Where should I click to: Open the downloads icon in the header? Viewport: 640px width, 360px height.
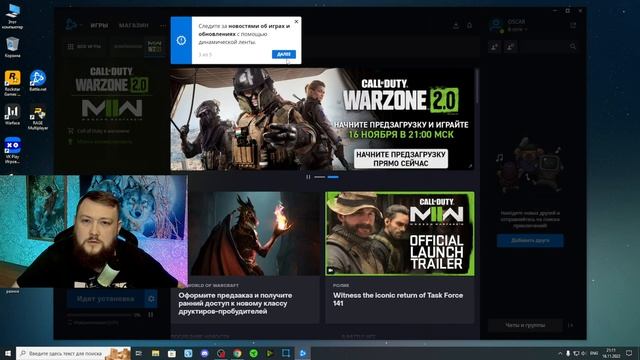(456, 25)
